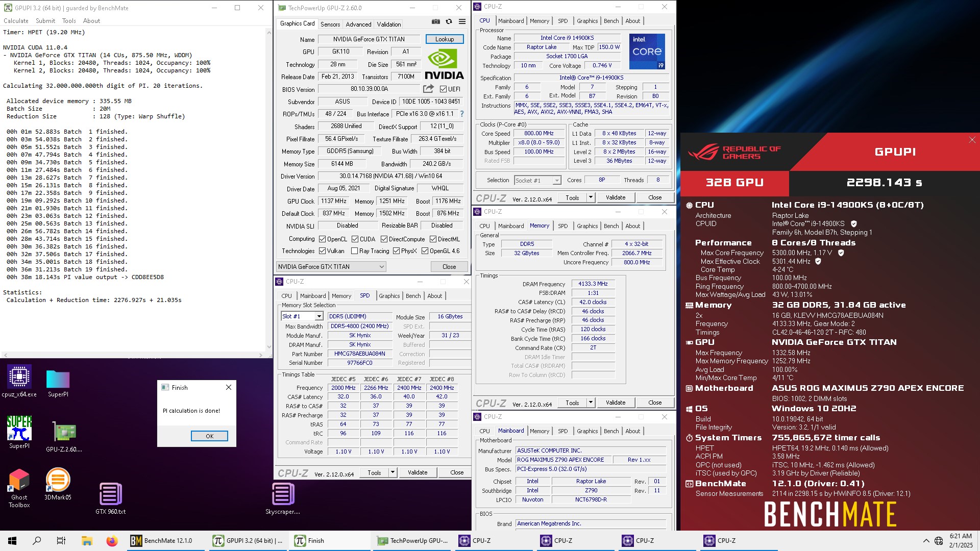Click the GPUPI horizontal scrollbar
The width and height of the screenshot is (980, 551).
click(x=133, y=355)
